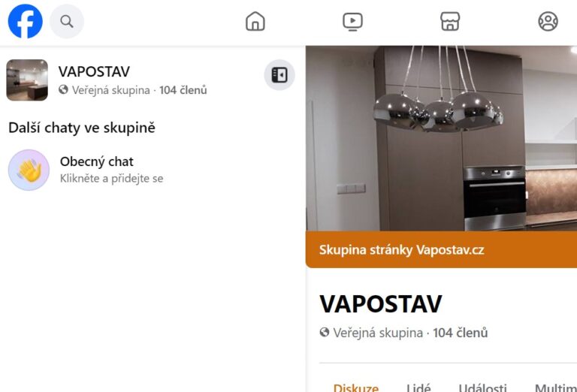Open the Marketplace storefront icon
The height and width of the screenshot is (392, 577).
(450, 21)
